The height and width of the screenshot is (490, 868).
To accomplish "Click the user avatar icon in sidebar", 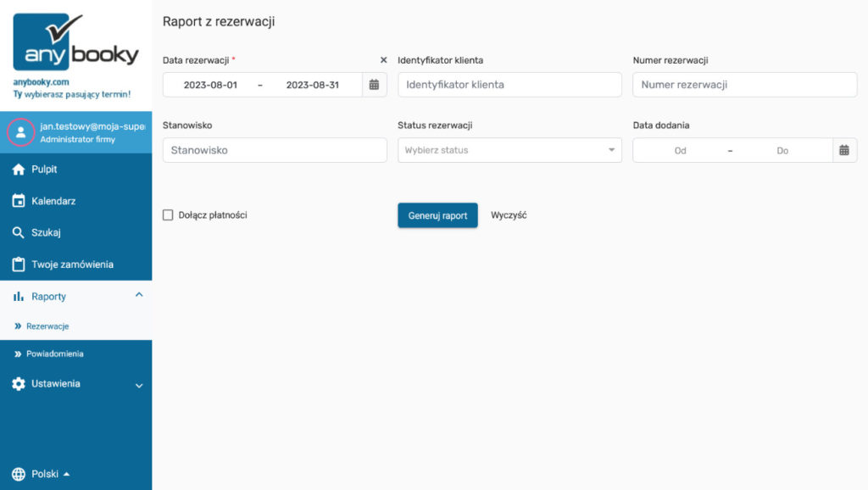I will (x=21, y=132).
